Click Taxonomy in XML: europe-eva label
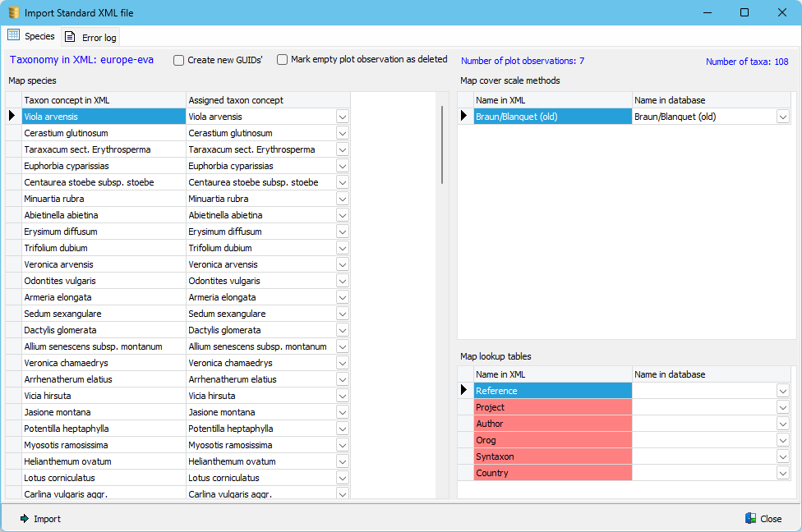This screenshot has height=532, width=802. point(81,60)
